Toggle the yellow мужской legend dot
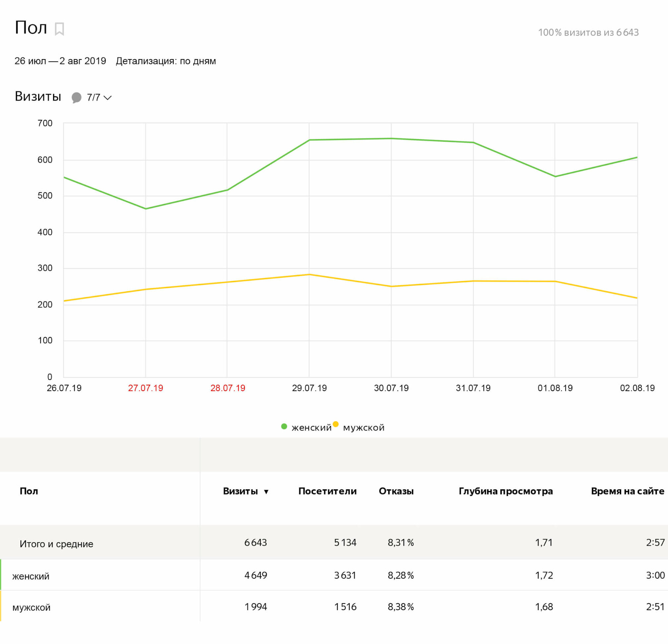 [336, 424]
